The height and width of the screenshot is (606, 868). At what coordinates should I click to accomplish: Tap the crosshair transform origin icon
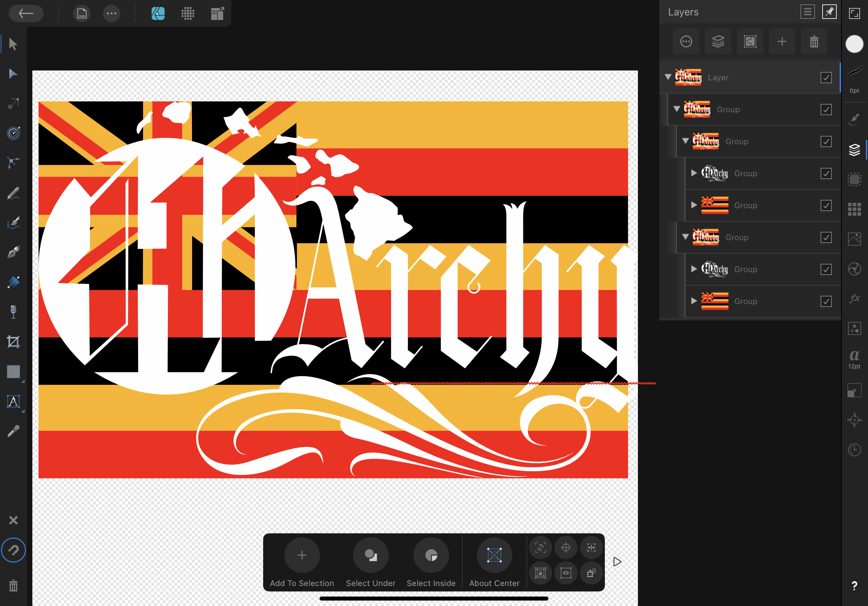point(566,548)
